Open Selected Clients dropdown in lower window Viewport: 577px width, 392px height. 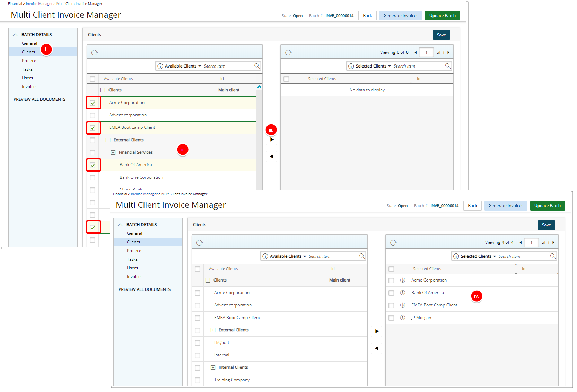478,256
